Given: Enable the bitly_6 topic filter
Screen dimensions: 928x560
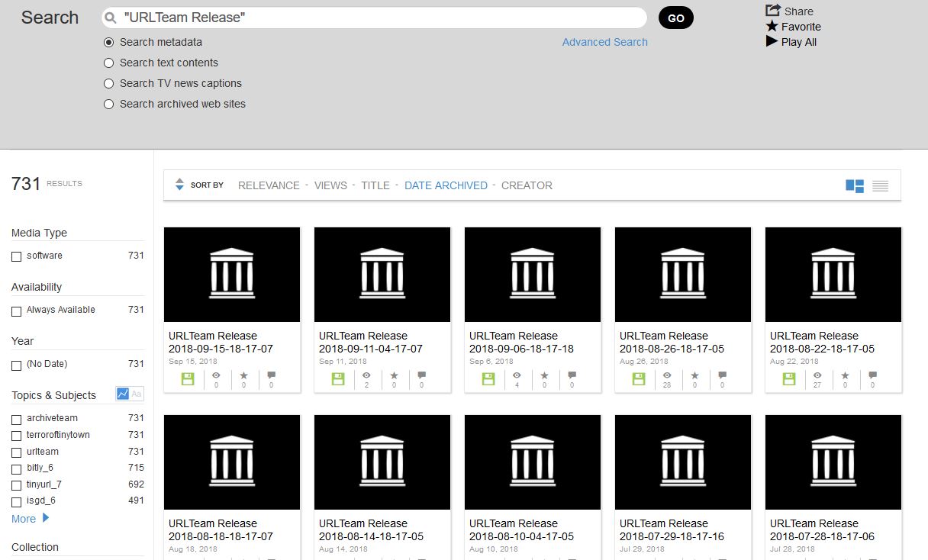Looking at the screenshot, I should pyautogui.click(x=17, y=468).
